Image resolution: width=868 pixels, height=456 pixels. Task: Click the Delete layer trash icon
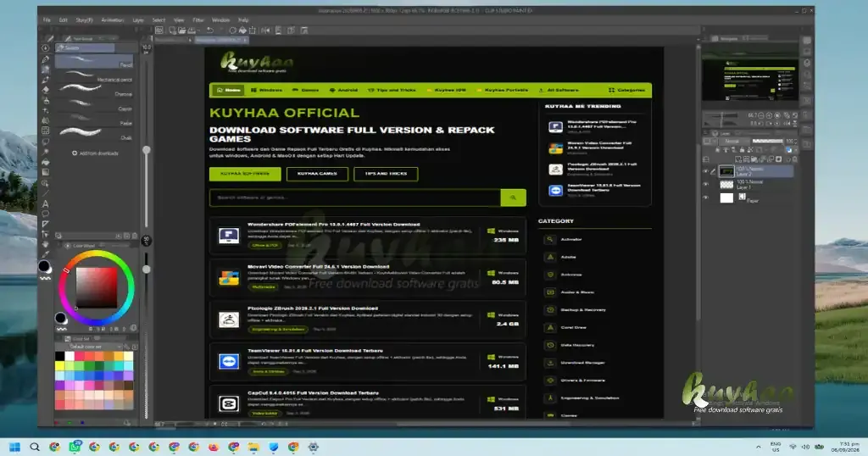795,159
